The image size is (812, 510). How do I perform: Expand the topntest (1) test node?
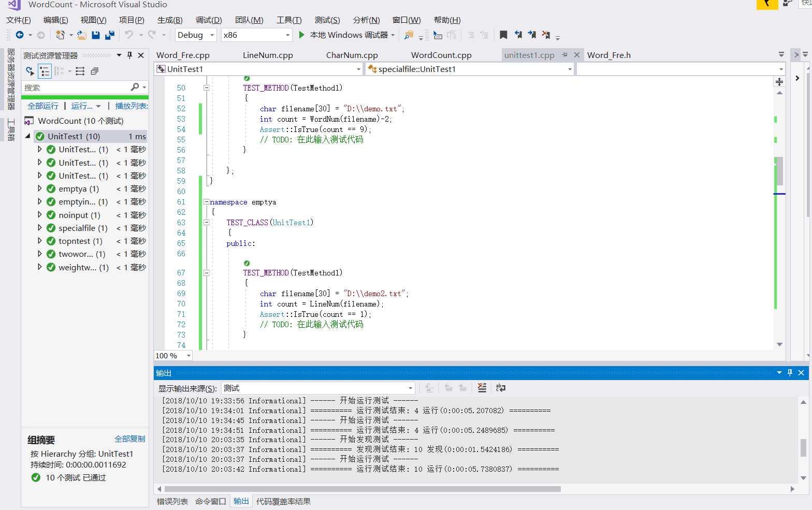point(39,241)
